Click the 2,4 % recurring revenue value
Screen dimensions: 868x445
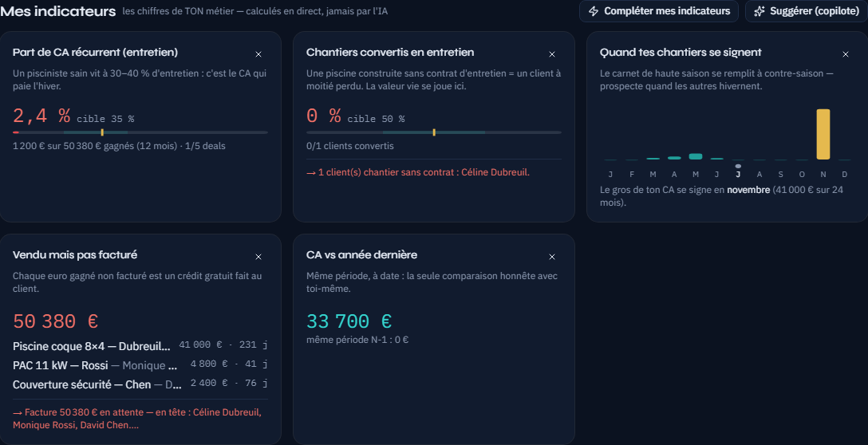click(x=41, y=116)
